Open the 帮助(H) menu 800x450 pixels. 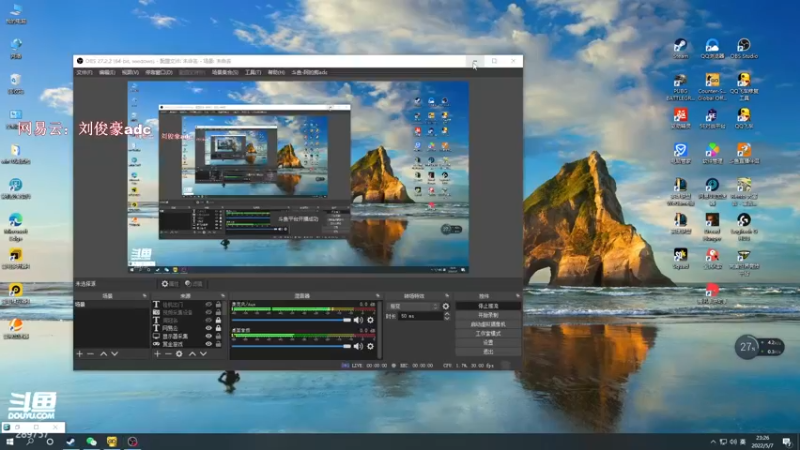(x=276, y=72)
